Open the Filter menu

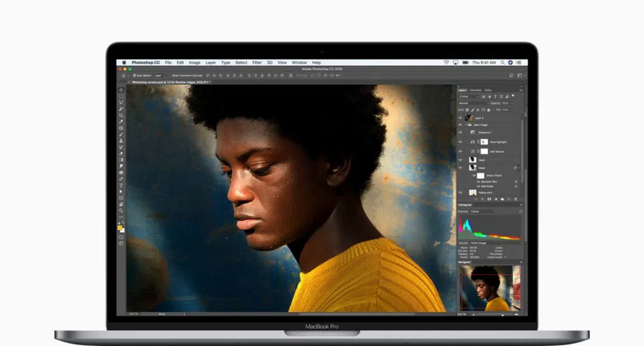(257, 62)
